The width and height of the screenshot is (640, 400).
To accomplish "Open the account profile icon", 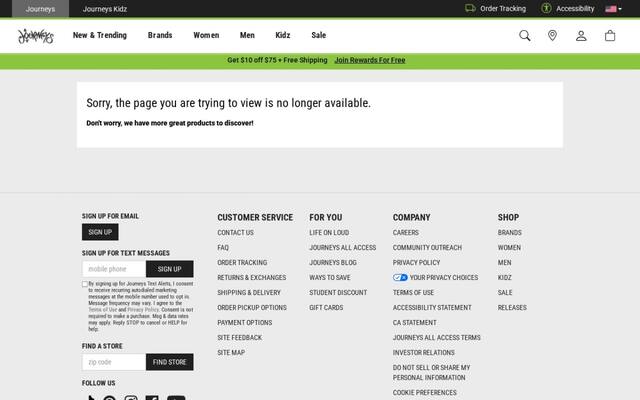I will tap(581, 36).
